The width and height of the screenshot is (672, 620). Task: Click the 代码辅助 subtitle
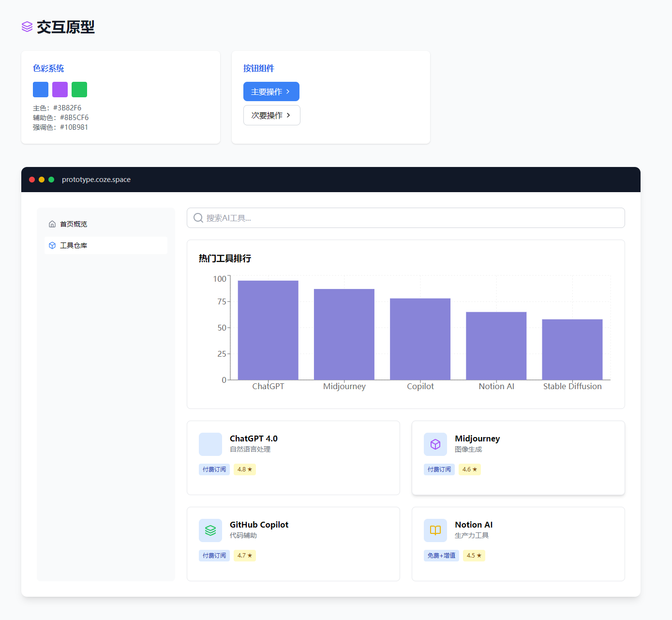[243, 535]
